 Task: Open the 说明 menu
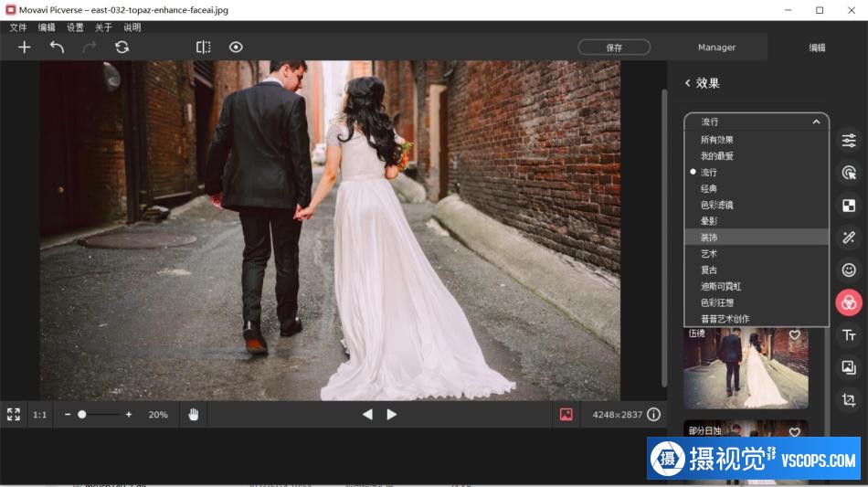point(132,27)
